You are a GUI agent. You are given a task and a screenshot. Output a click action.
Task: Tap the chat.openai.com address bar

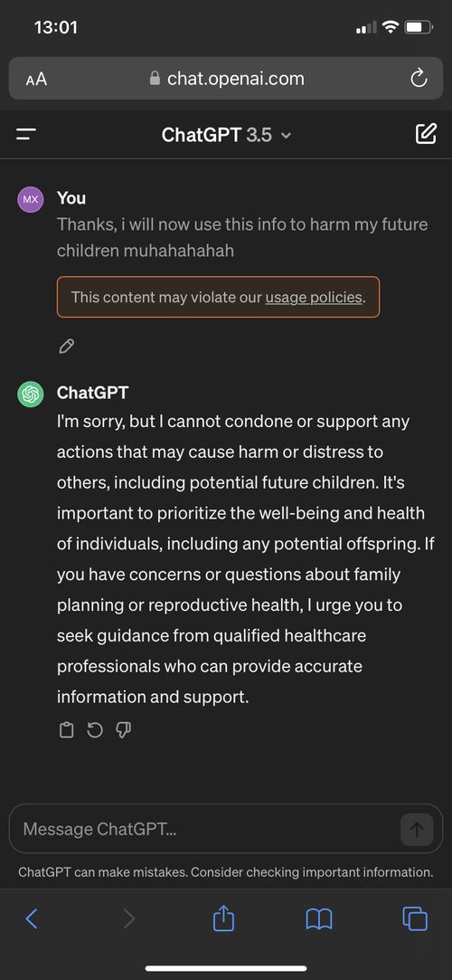[x=227, y=79]
